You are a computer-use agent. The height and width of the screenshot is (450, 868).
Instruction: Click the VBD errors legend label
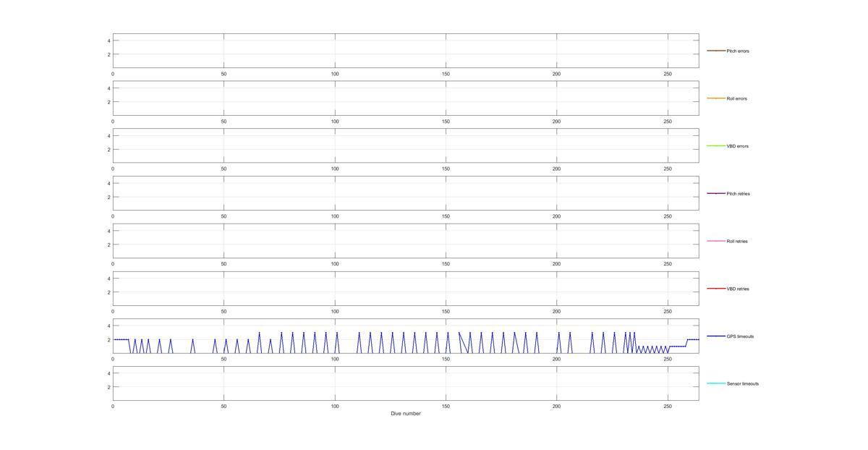(737, 146)
